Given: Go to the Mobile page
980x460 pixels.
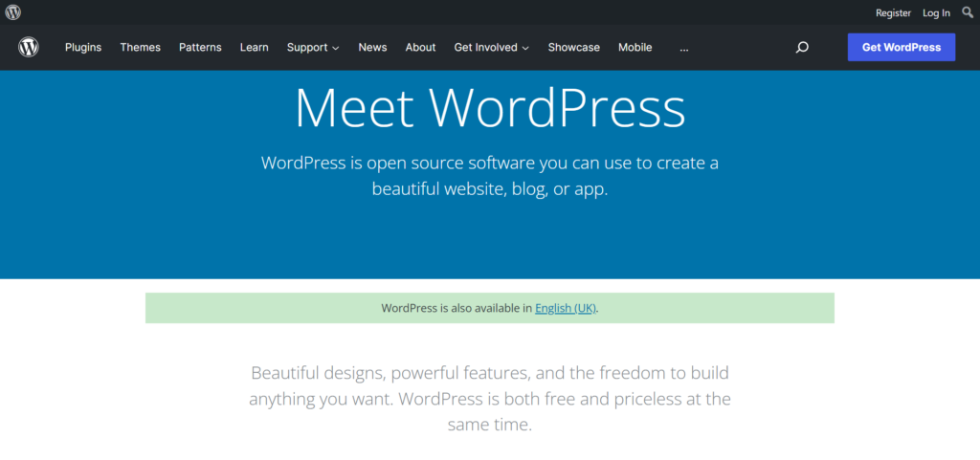Looking at the screenshot, I should tap(635, 48).
